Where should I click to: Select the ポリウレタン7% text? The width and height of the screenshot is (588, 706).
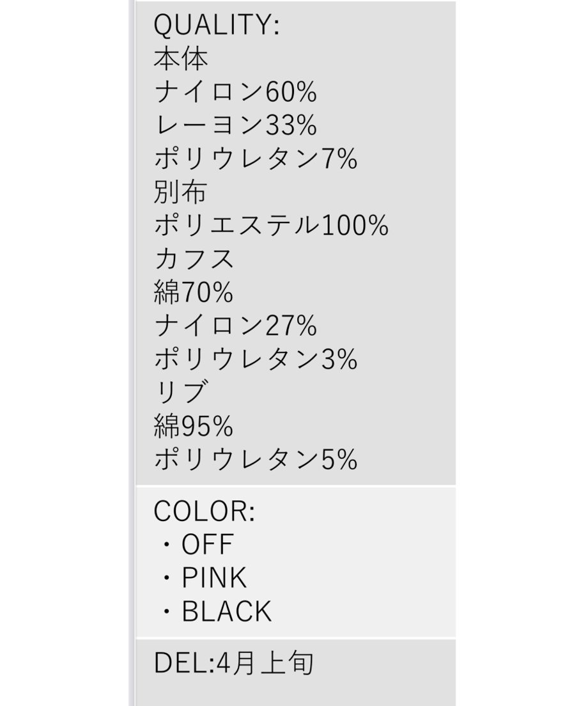[x=256, y=159]
